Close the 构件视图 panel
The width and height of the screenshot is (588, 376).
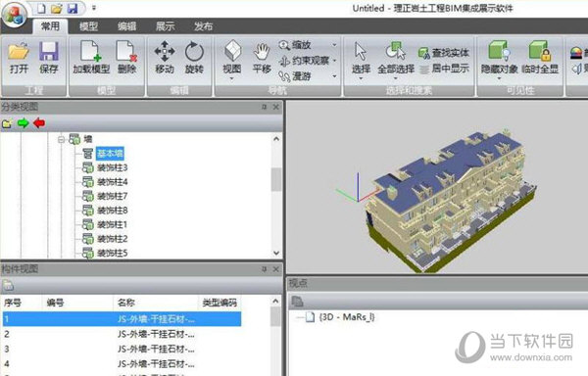click(x=276, y=269)
